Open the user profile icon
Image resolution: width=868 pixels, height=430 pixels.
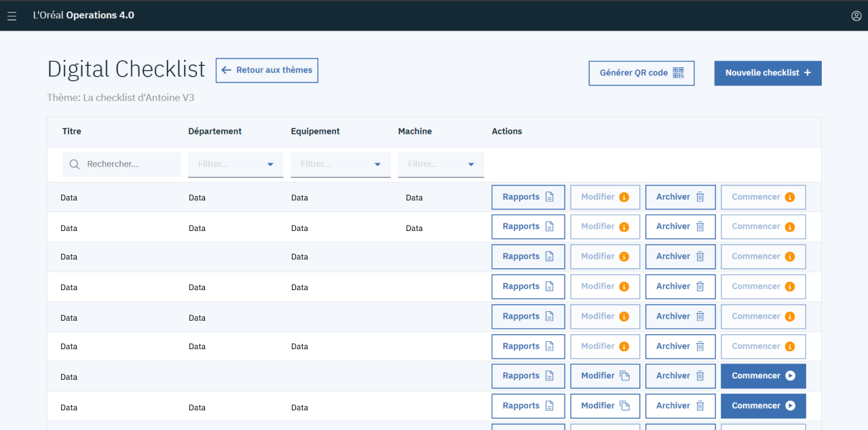point(856,16)
